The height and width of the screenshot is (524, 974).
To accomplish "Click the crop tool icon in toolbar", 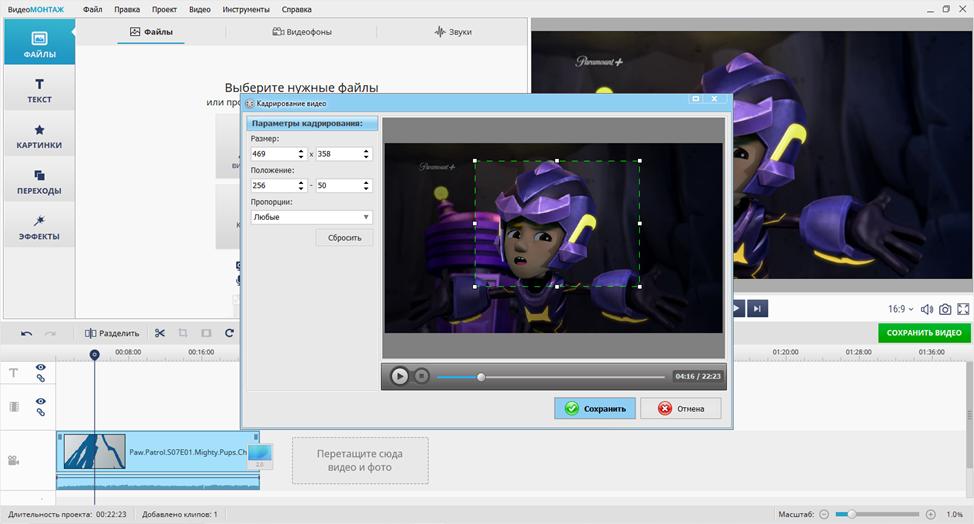I will click(183, 333).
